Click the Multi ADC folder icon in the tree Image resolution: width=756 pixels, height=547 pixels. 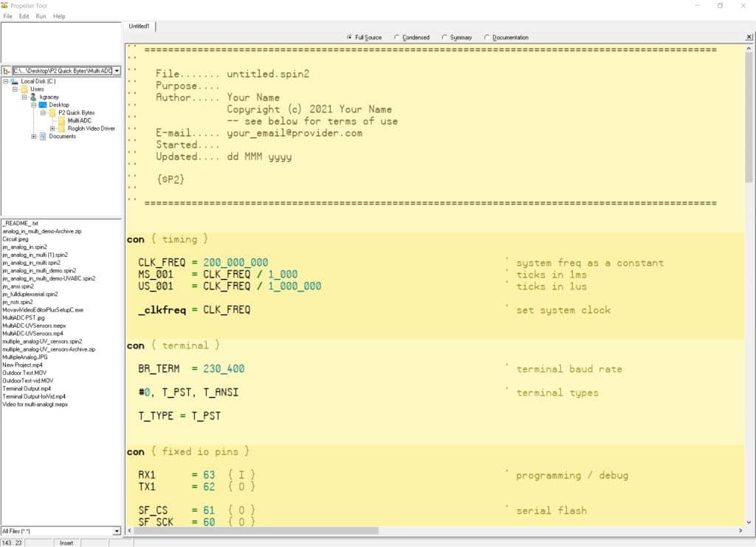[x=61, y=120]
